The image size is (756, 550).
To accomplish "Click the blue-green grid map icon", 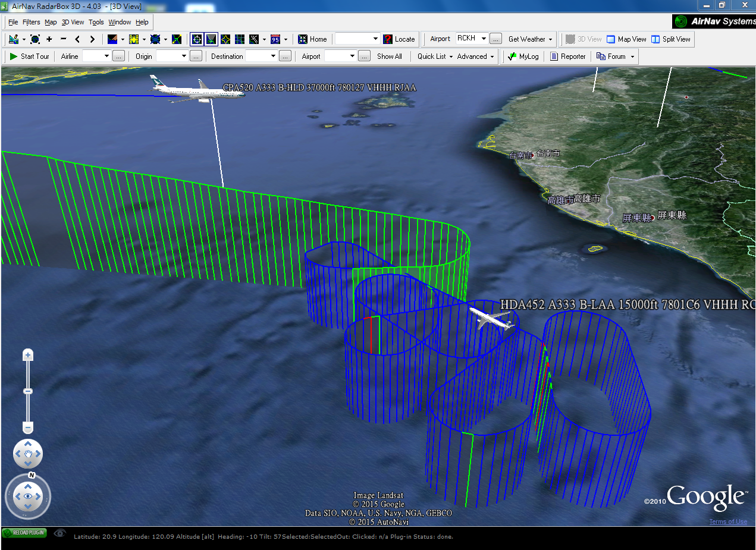I will (x=240, y=39).
